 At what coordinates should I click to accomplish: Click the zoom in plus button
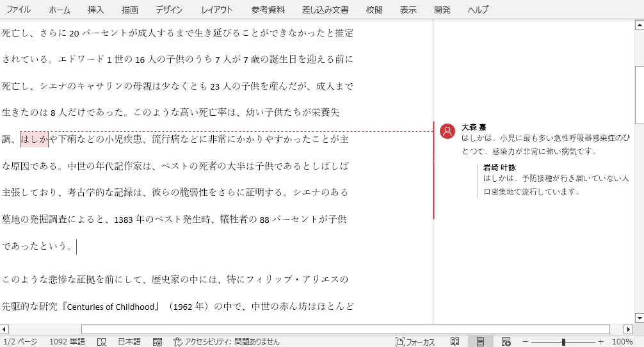pos(601,342)
